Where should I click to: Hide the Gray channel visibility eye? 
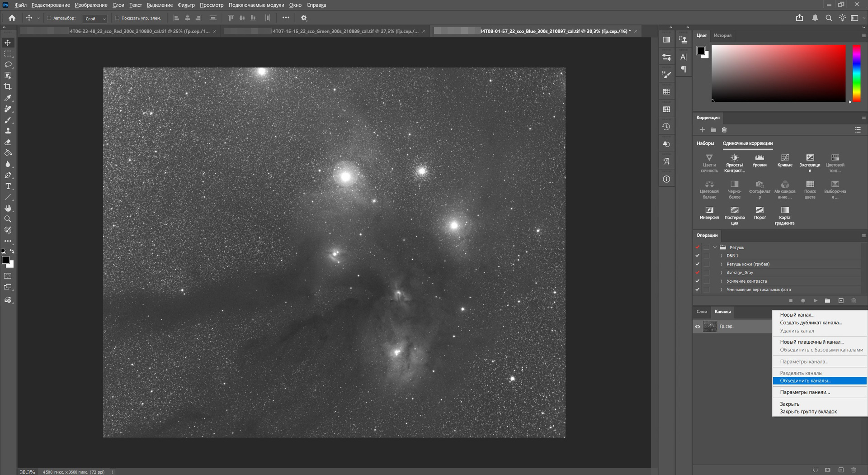(698, 327)
